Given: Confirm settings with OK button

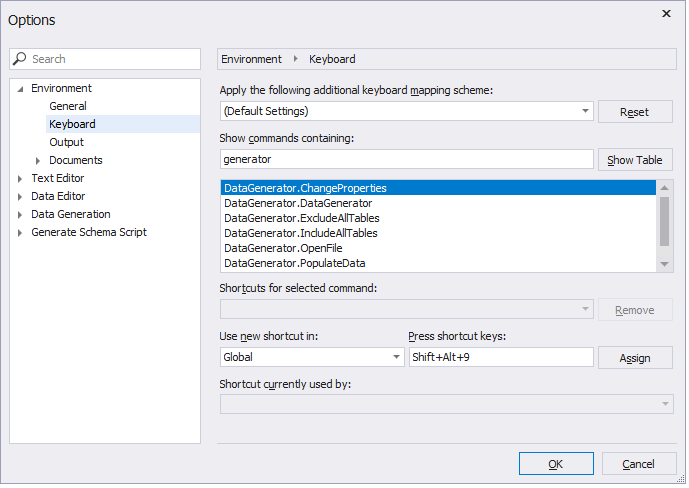Looking at the screenshot, I should tap(555, 464).
